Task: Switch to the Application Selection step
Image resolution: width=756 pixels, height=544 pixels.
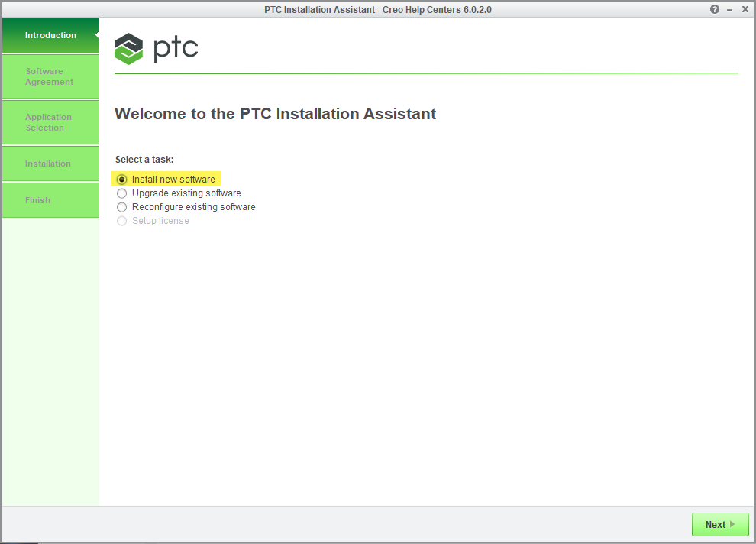Action: point(50,122)
